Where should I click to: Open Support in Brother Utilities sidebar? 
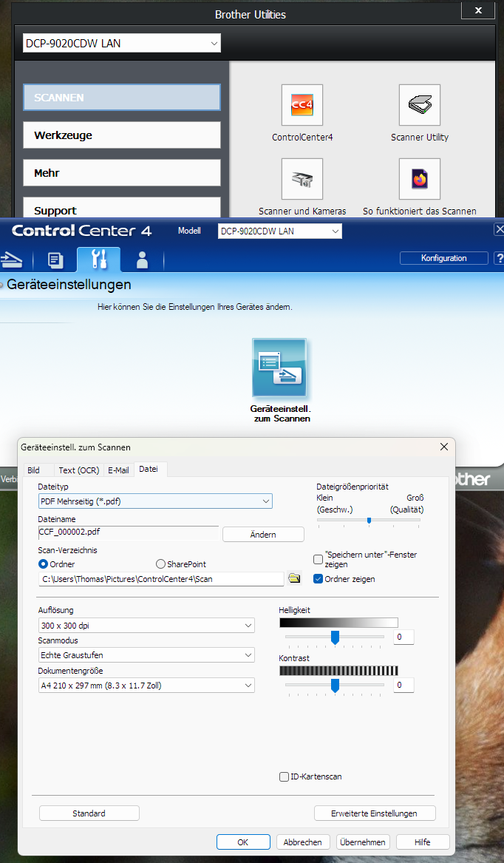pyautogui.click(x=122, y=208)
